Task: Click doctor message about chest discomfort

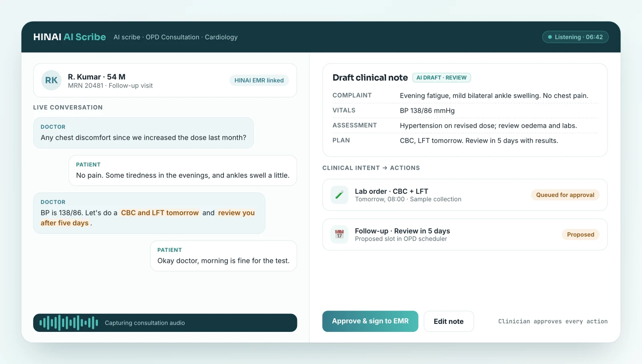Action: pyautogui.click(x=143, y=133)
